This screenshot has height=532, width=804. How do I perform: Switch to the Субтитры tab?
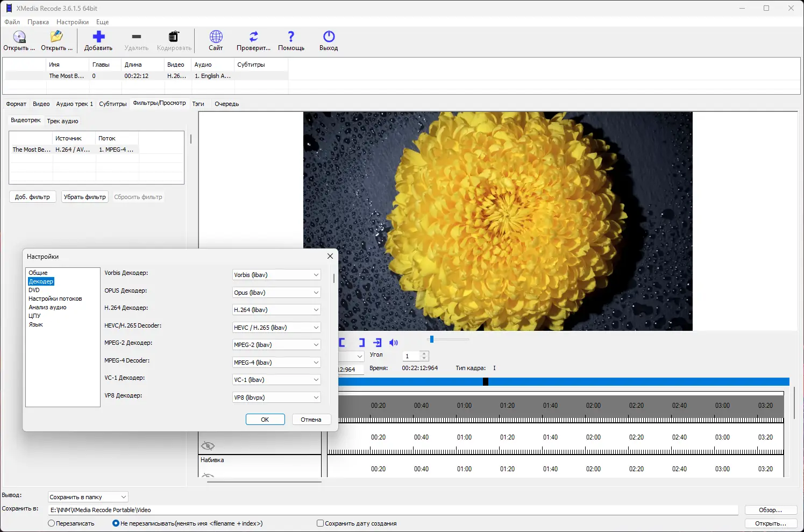click(x=112, y=103)
